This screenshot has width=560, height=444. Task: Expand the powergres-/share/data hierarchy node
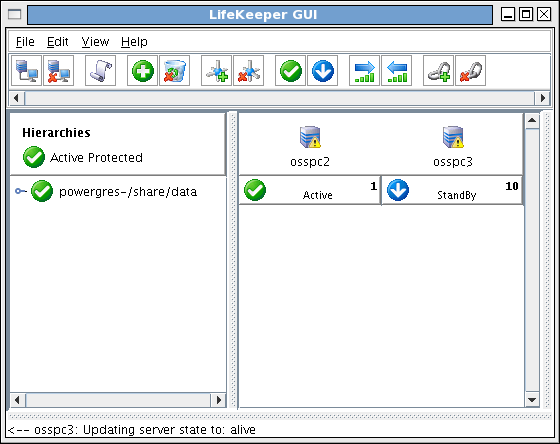(x=21, y=191)
